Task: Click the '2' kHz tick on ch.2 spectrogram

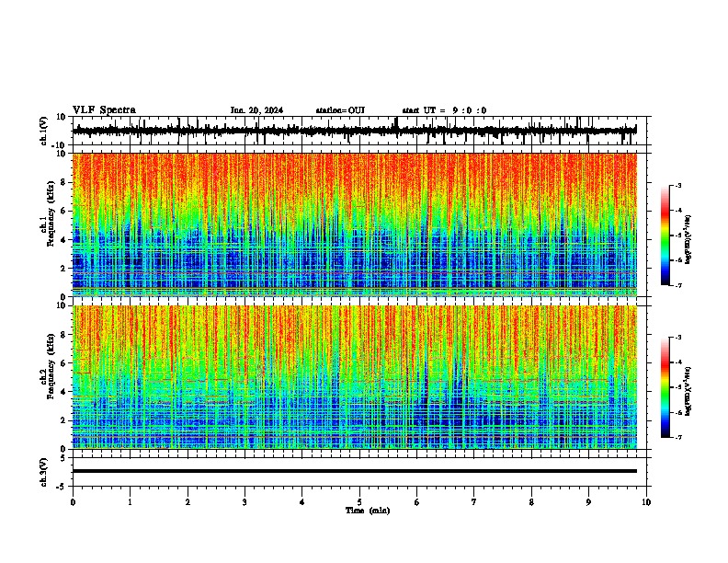Action: (x=63, y=420)
